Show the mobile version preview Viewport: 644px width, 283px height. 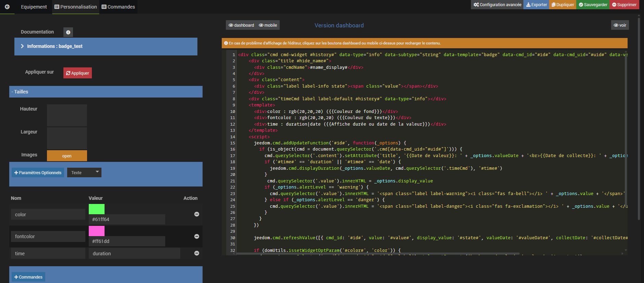click(x=268, y=25)
